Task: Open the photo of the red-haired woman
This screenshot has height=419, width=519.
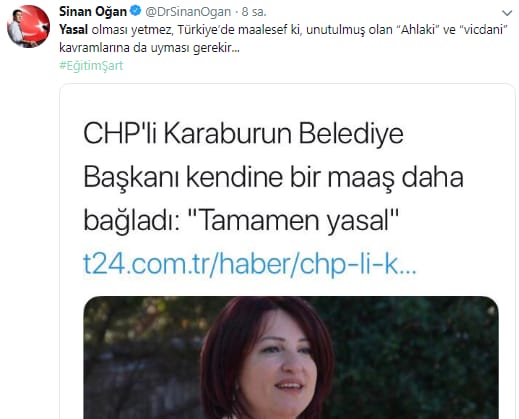Action: 291,357
